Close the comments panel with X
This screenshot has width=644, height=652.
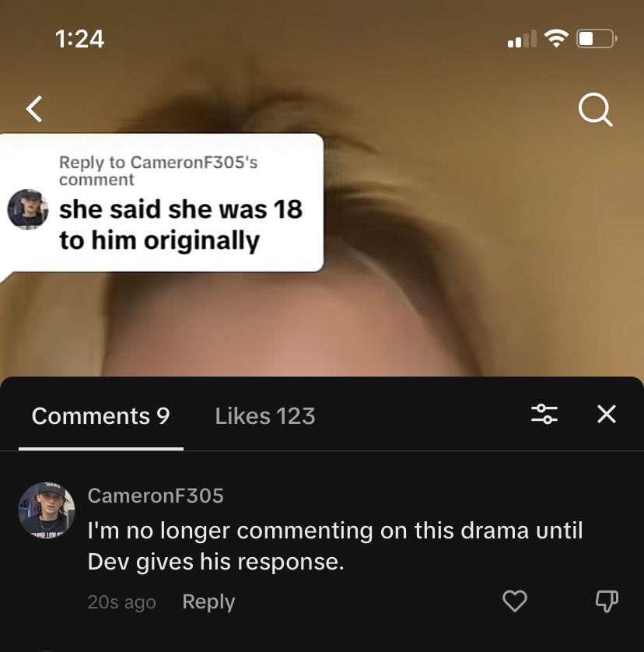(x=607, y=414)
